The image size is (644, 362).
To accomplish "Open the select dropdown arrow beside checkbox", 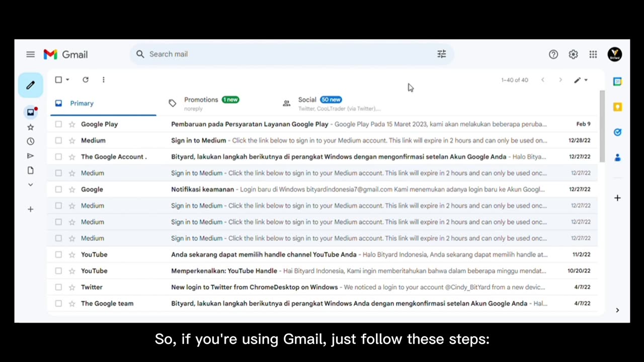I will coord(67,79).
